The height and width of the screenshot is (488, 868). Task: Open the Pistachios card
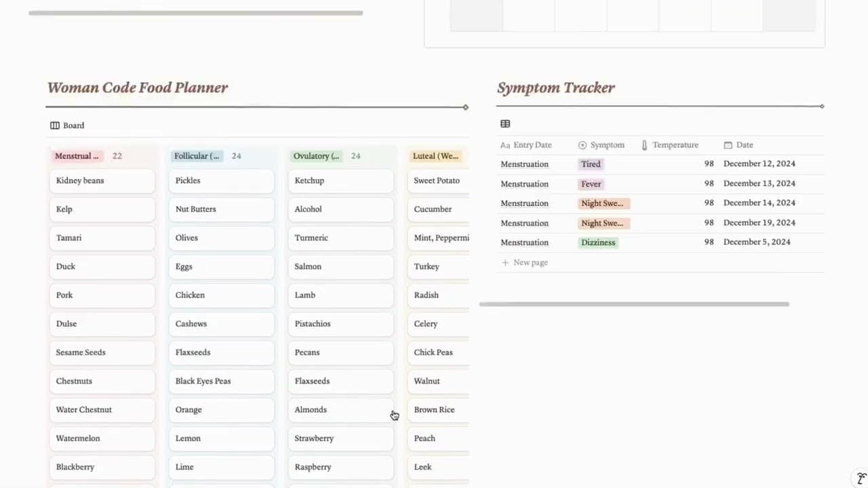[x=341, y=324]
